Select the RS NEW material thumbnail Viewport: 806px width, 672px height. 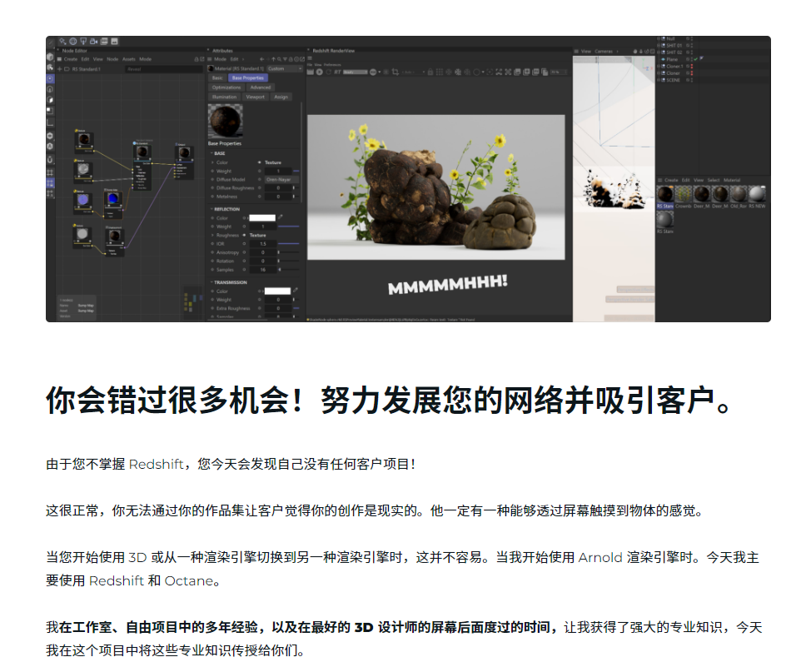click(757, 196)
